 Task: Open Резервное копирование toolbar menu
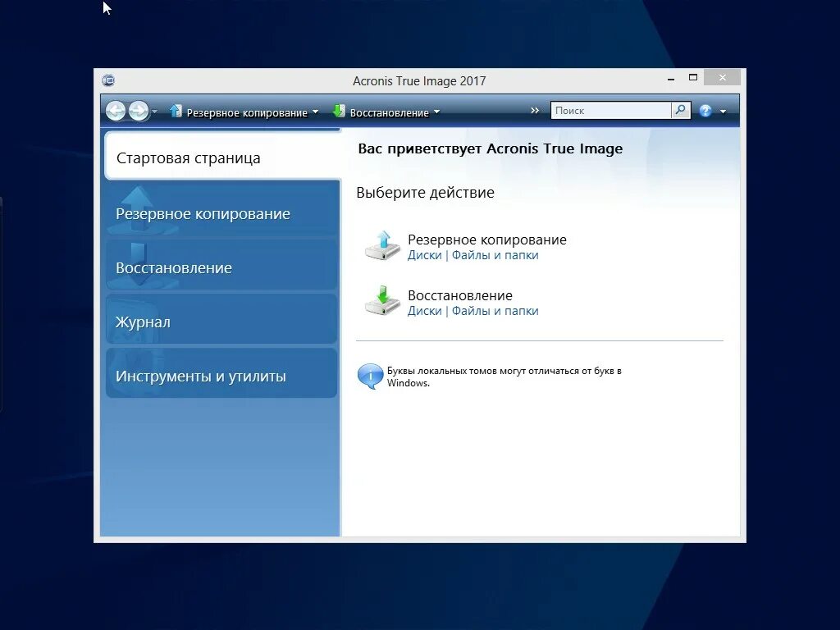pos(247,112)
